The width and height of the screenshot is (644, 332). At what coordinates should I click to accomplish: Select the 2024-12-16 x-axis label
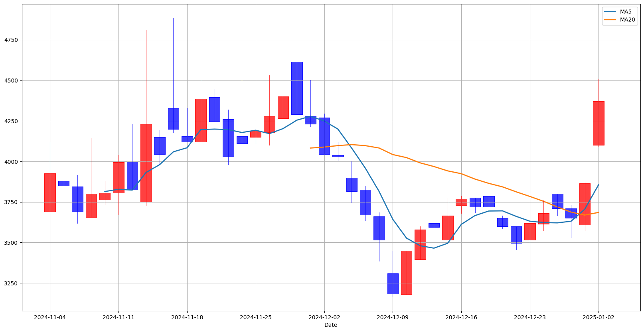[x=461, y=318]
